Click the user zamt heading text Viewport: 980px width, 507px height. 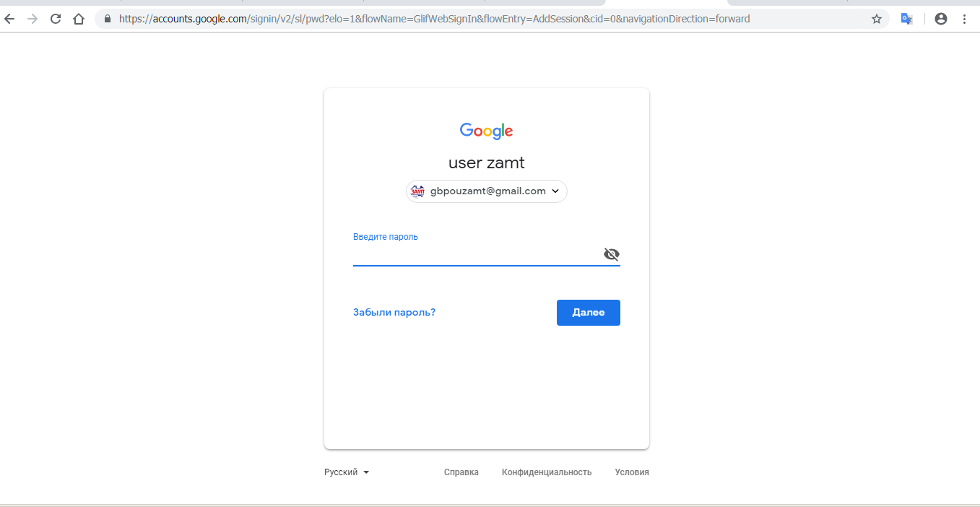487,162
